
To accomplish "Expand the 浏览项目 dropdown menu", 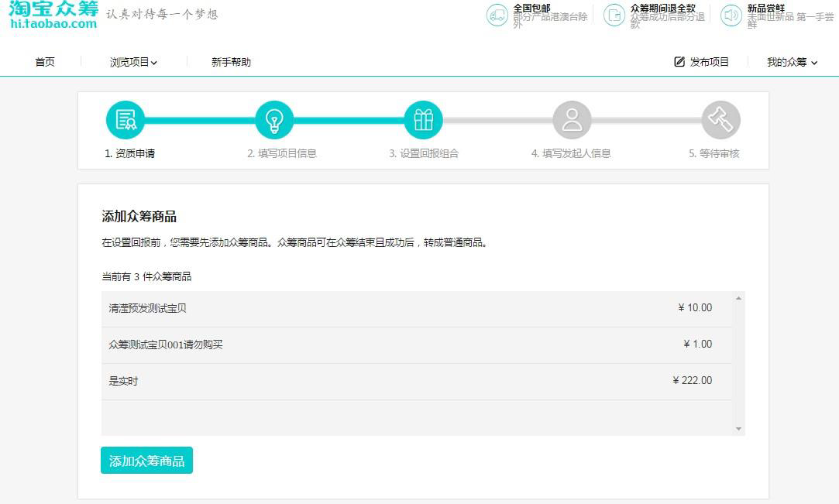I will [x=133, y=62].
